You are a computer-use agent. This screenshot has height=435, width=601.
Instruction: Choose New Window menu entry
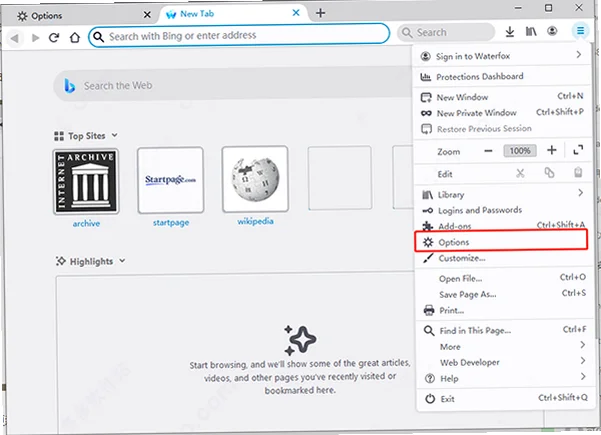[502, 97]
